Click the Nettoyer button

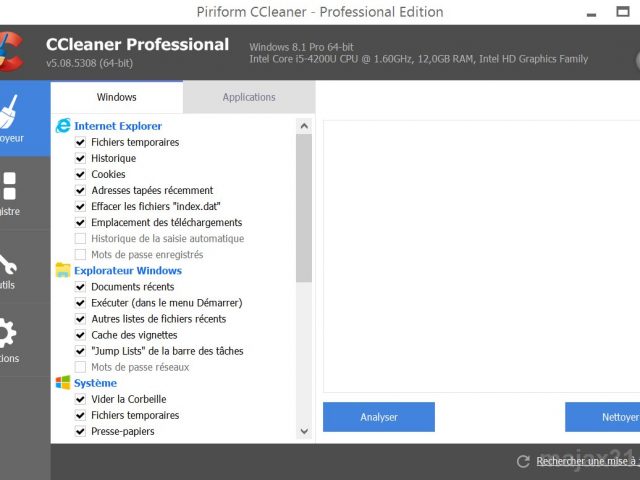tap(602, 417)
